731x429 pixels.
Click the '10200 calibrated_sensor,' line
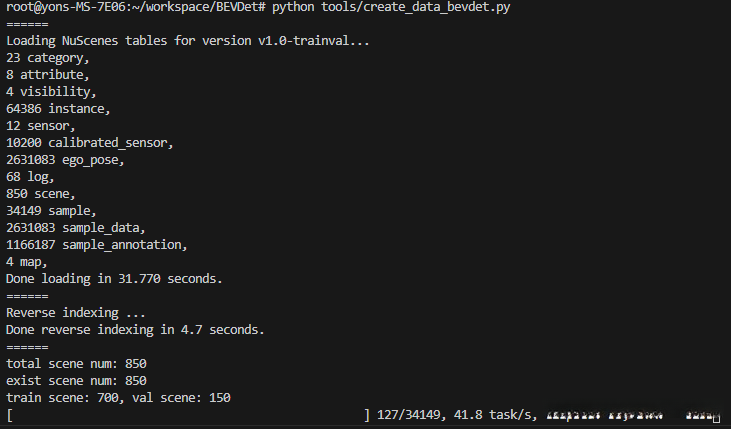tap(90, 143)
